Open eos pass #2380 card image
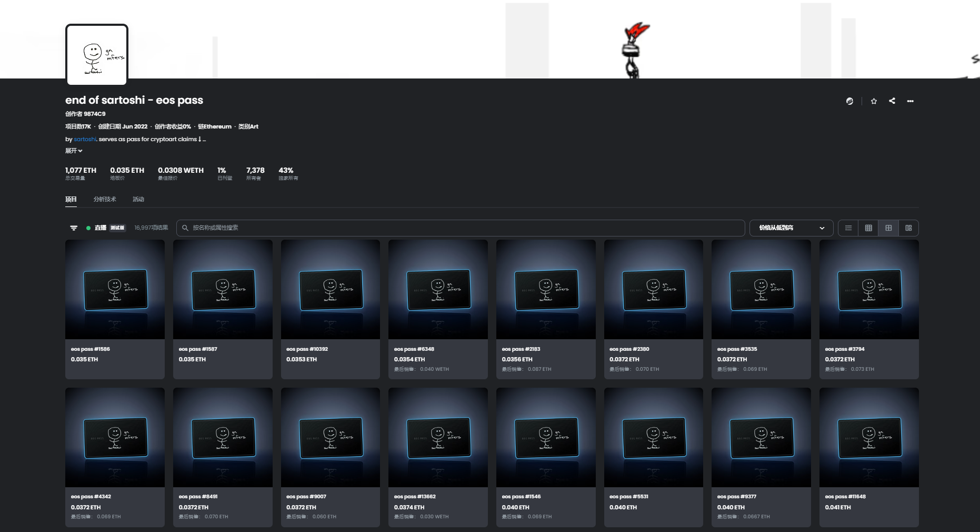Viewport: 980px width, 532px height. tap(654, 289)
